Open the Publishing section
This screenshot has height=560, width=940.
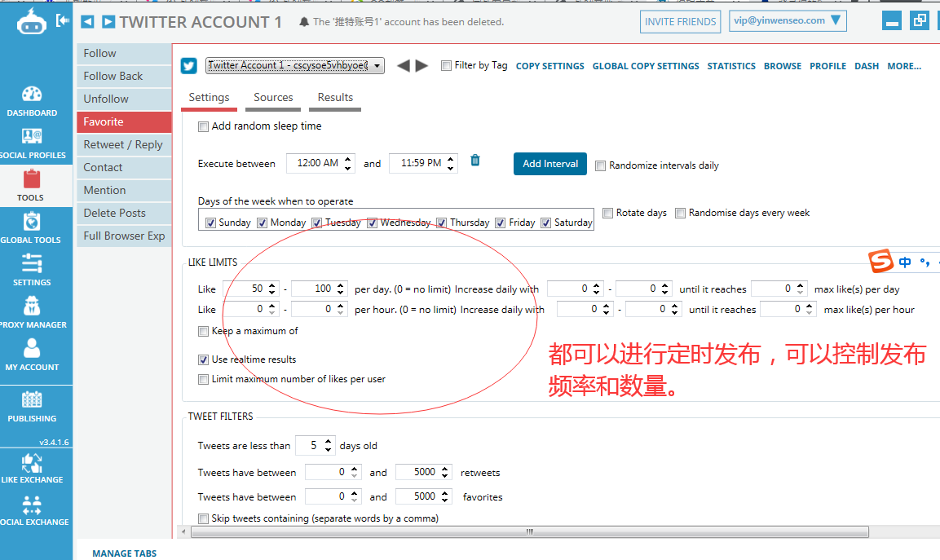[x=32, y=408]
